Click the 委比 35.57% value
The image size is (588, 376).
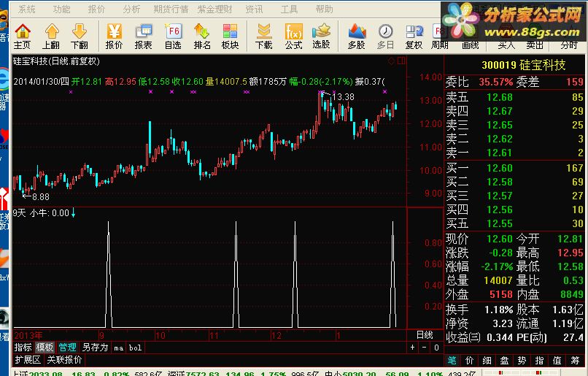[496, 82]
